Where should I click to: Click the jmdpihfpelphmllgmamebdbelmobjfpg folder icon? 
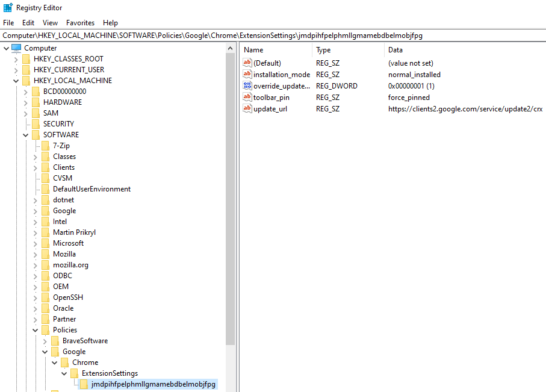click(84, 384)
